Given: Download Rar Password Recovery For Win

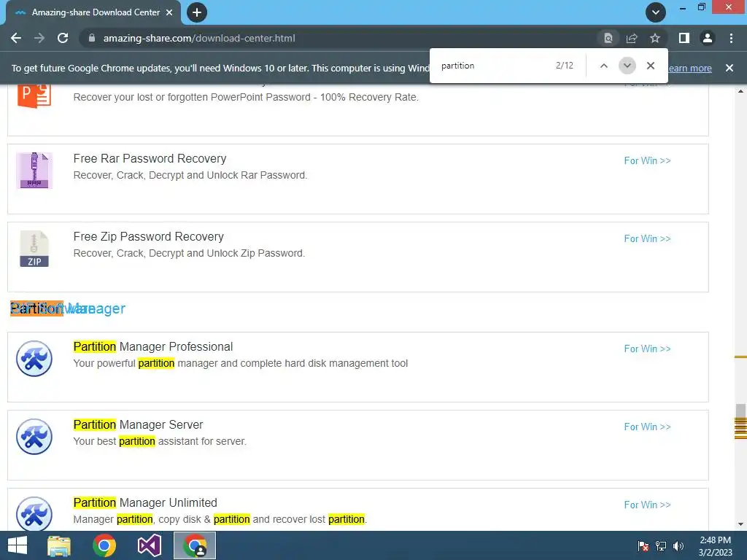Looking at the screenshot, I should point(647,160).
